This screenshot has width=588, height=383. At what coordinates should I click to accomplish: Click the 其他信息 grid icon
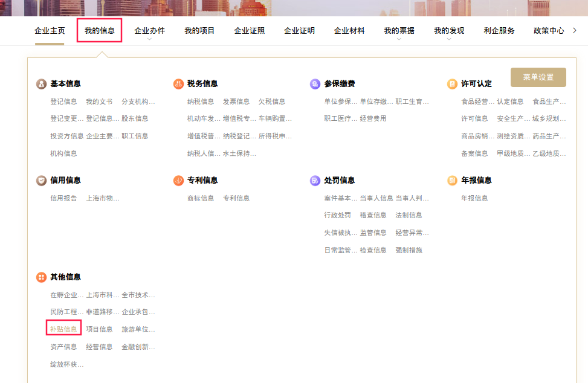(x=41, y=277)
